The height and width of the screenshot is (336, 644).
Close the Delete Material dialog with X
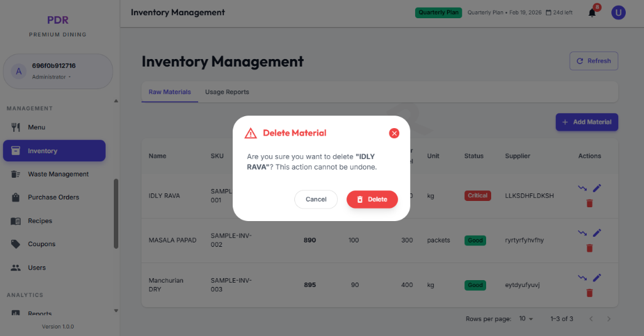(394, 133)
